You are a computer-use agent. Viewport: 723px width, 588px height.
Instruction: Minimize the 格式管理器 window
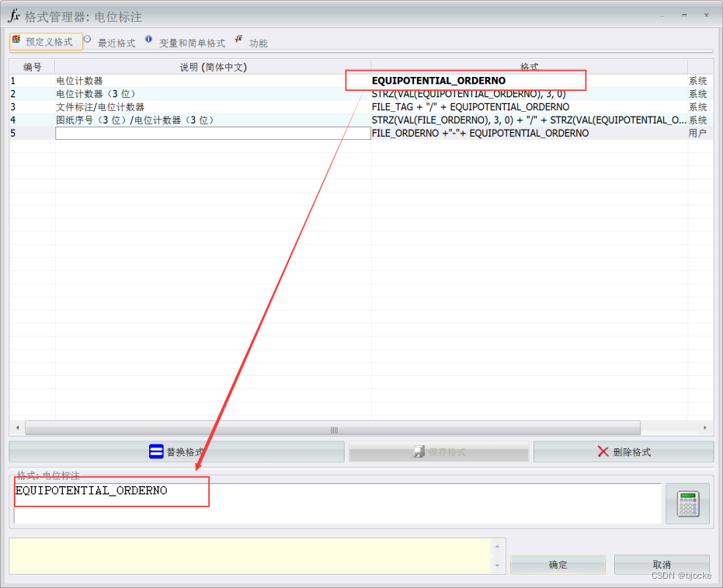coord(662,16)
